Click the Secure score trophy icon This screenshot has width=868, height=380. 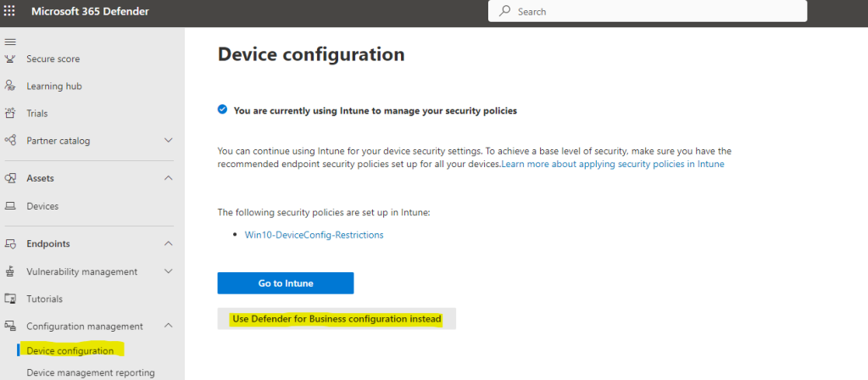click(10, 59)
